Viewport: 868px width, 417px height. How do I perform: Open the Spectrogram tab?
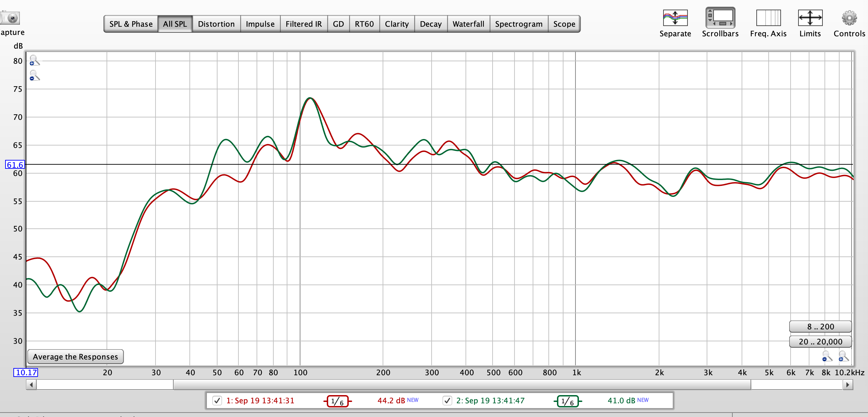(519, 24)
